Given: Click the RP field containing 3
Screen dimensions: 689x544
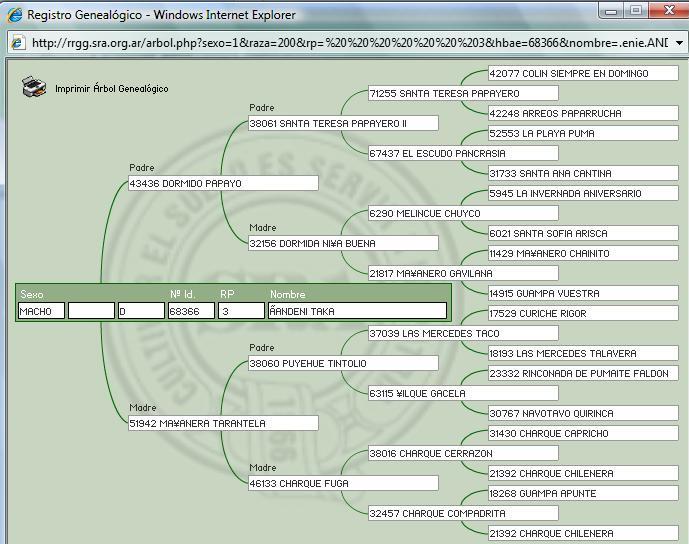Looking at the screenshot, I should 240,311.
